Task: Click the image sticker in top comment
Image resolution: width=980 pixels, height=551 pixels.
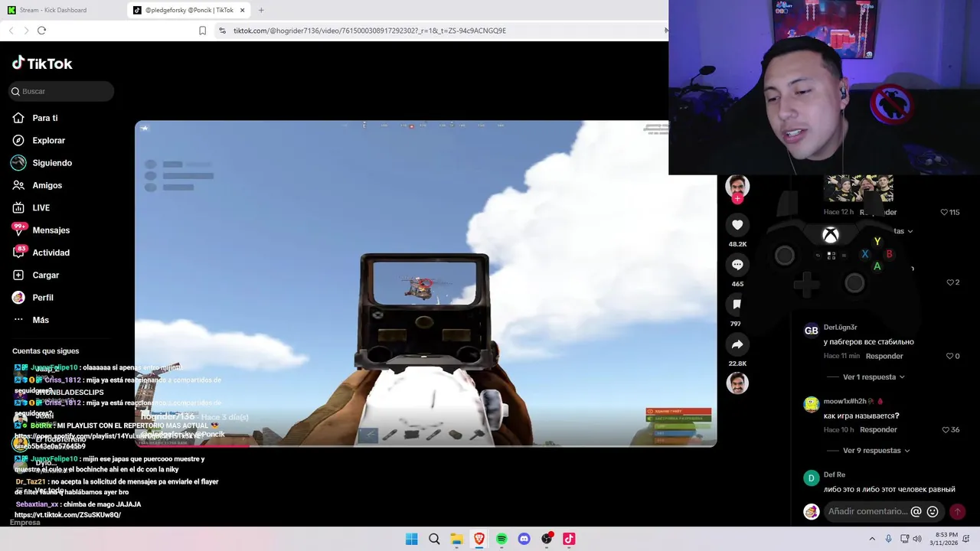Action: click(859, 188)
